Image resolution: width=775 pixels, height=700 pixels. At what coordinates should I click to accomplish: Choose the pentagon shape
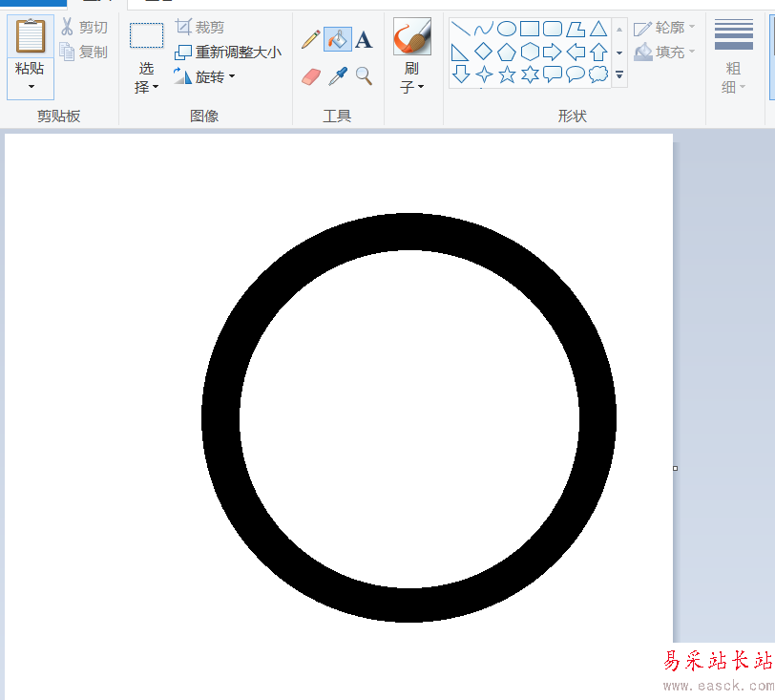point(506,52)
